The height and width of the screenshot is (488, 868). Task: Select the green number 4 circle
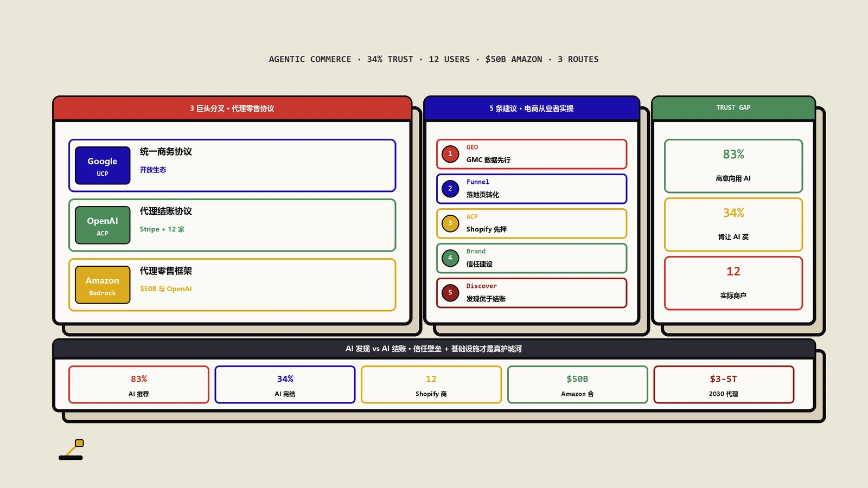[450, 258]
